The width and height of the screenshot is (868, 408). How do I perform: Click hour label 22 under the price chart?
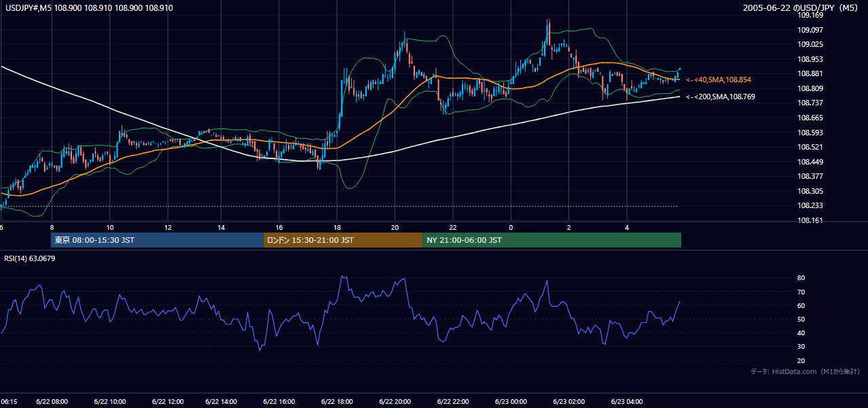452,227
